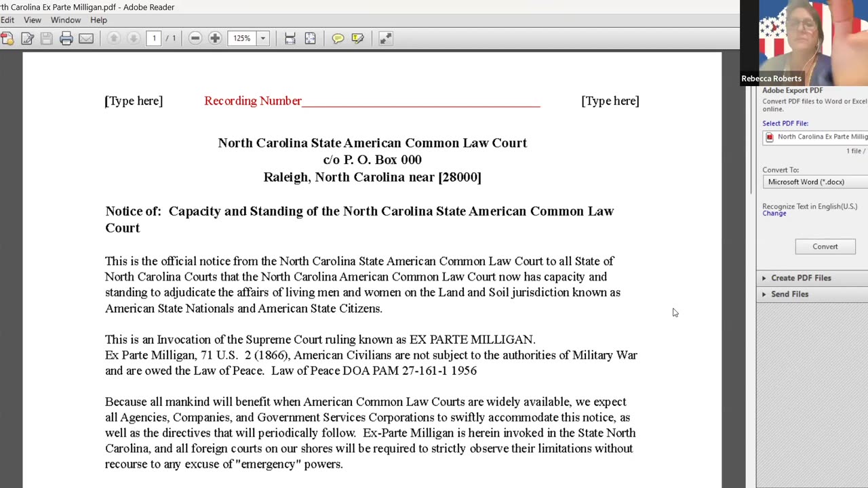Go to previous page up arrow
Viewport: 868px width, 488px height.
point(114,39)
